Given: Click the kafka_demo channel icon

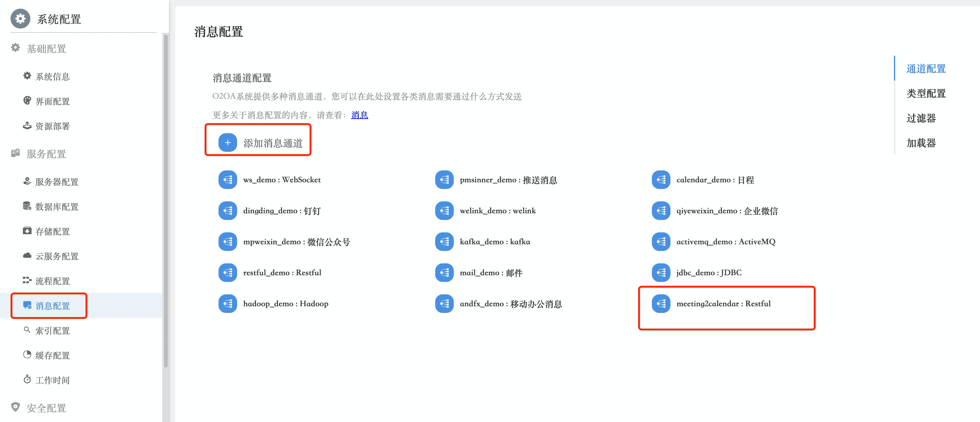Looking at the screenshot, I should (444, 242).
